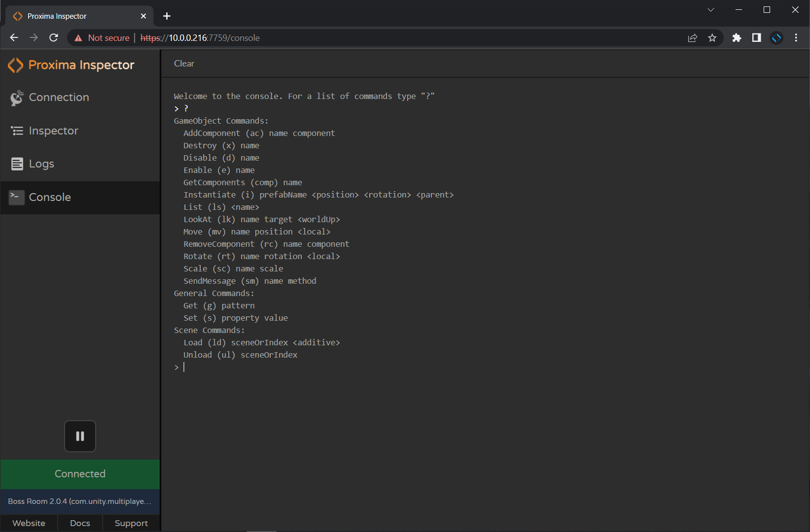The height and width of the screenshot is (532, 810).
Task: Click the share page icon
Action: tap(693, 37)
